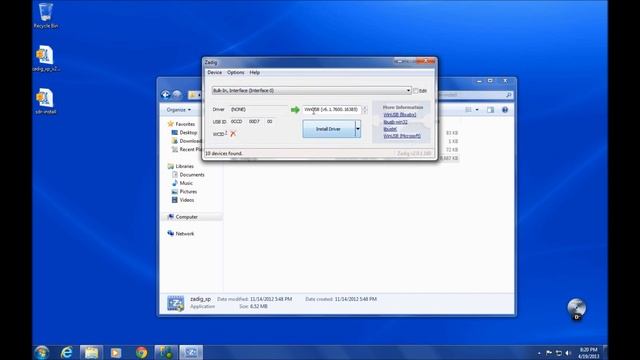Image resolution: width=640 pixels, height=360 pixels.
Task: Click the Recycle Bin desktop icon
Action: [45, 16]
